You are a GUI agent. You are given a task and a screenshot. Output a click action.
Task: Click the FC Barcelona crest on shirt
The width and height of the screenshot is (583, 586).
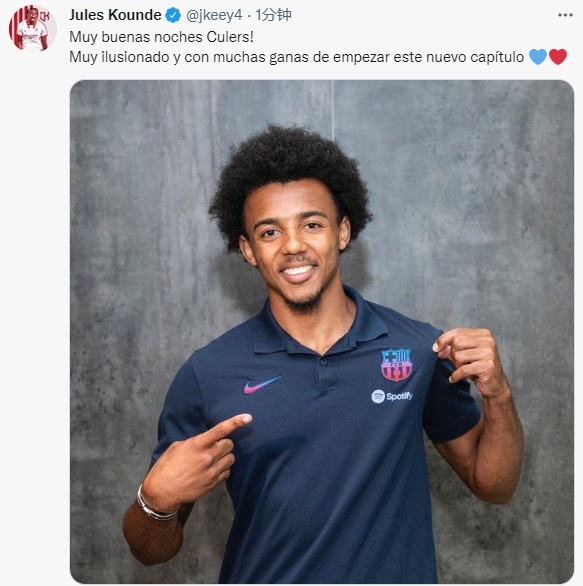tap(396, 365)
